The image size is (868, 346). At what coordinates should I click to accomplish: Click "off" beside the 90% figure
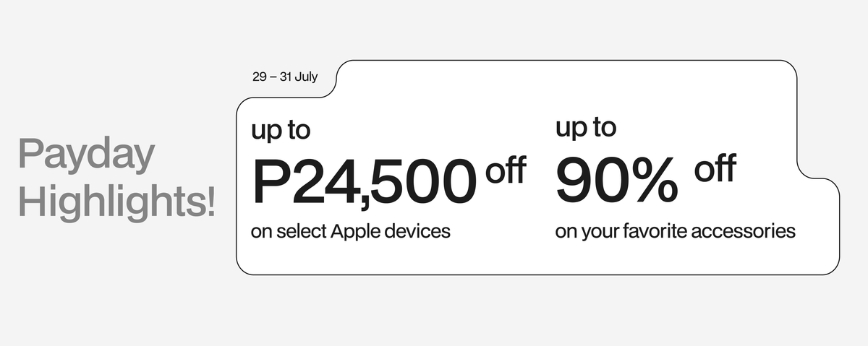tap(715, 170)
